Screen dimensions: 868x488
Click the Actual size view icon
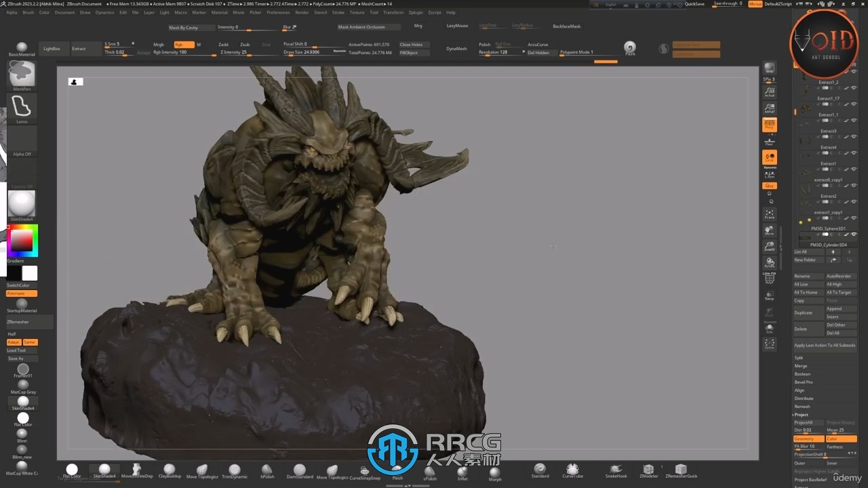tap(769, 91)
